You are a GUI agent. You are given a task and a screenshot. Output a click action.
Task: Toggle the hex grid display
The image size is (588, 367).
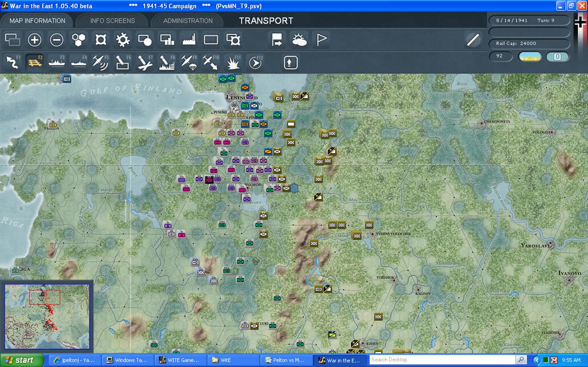pos(79,40)
